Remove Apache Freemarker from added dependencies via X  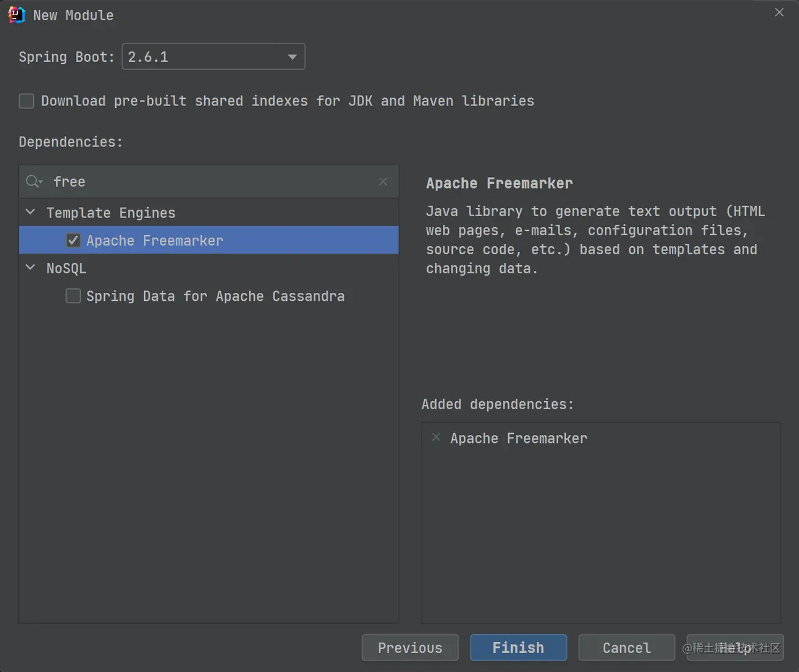(436, 437)
